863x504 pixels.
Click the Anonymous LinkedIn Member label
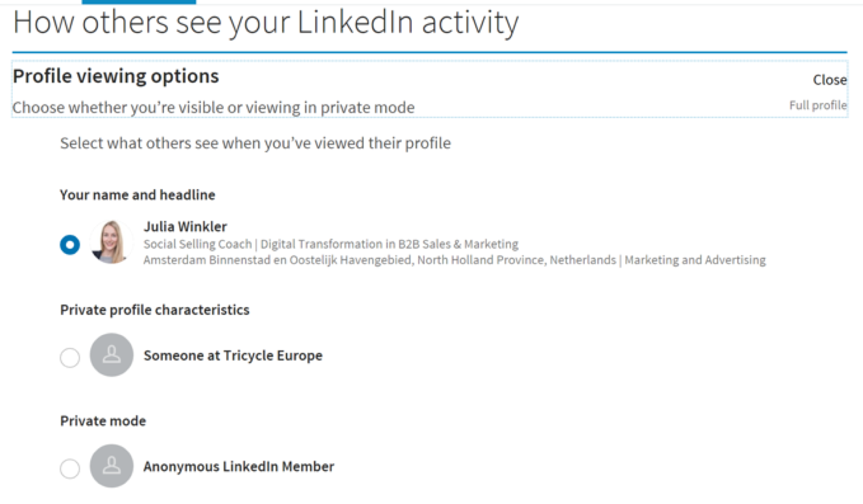click(x=239, y=466)
